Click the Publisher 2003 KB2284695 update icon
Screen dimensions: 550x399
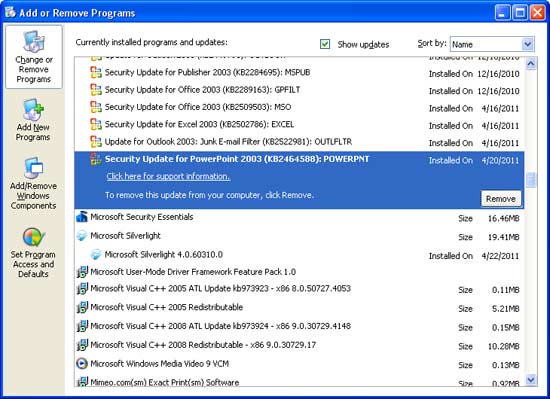coord(96,72)
